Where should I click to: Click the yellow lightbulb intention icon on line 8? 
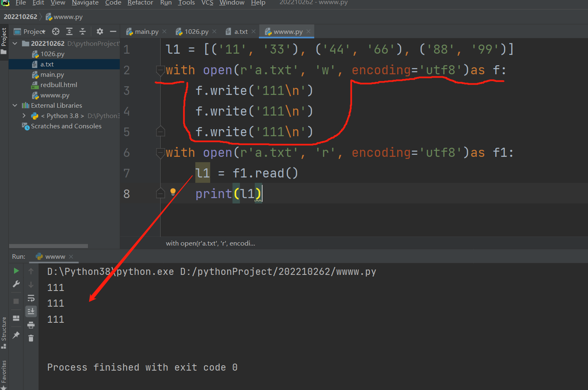click(173, 192)
